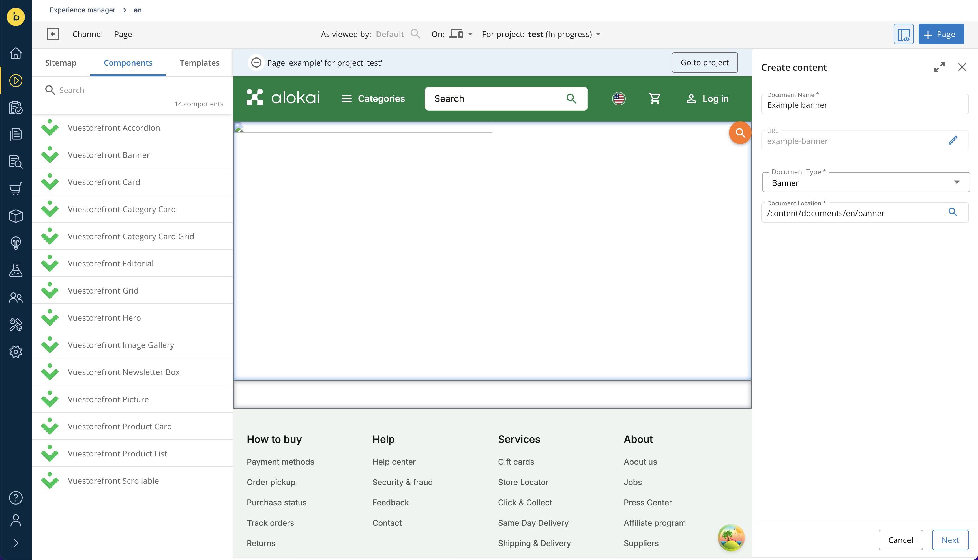
Task: Click the Go to project button
Action: (704, 62)
